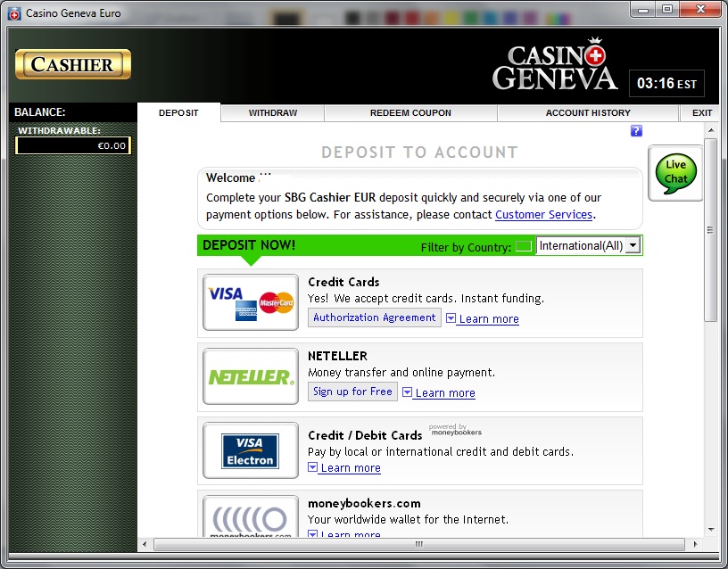
Task: Click the horizontal scrollbar at the bottom
Action: coord(418,544)
